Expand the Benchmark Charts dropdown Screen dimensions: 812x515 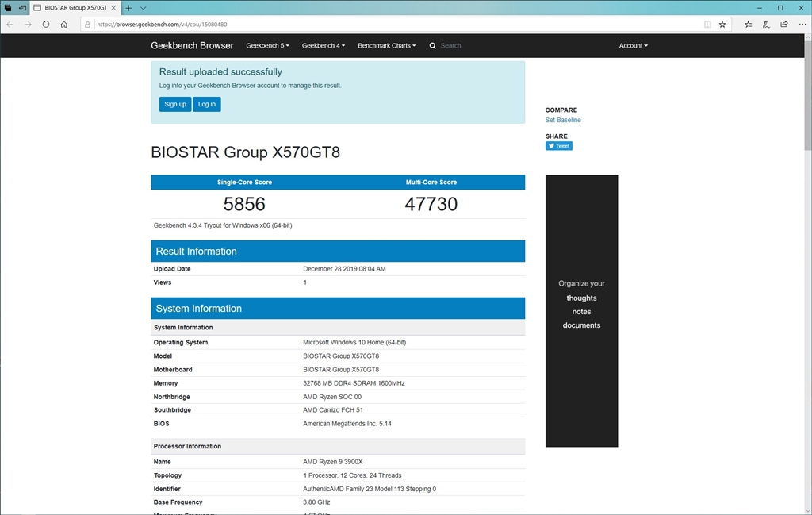pos(387,45)
